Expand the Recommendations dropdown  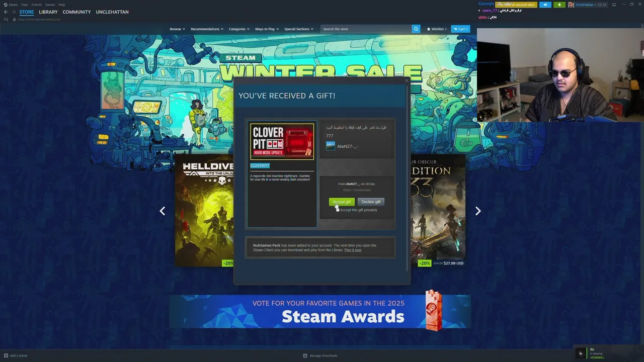207,29
